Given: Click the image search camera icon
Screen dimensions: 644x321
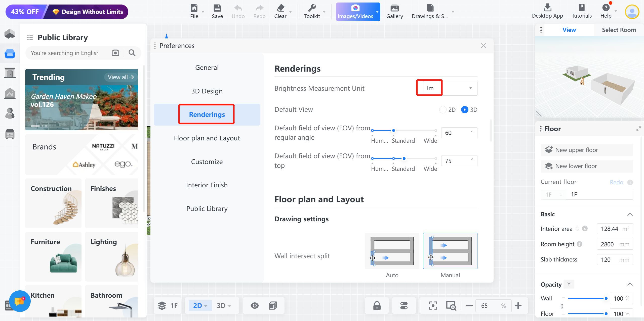Looking at the screenshot, I should [115, 53].
